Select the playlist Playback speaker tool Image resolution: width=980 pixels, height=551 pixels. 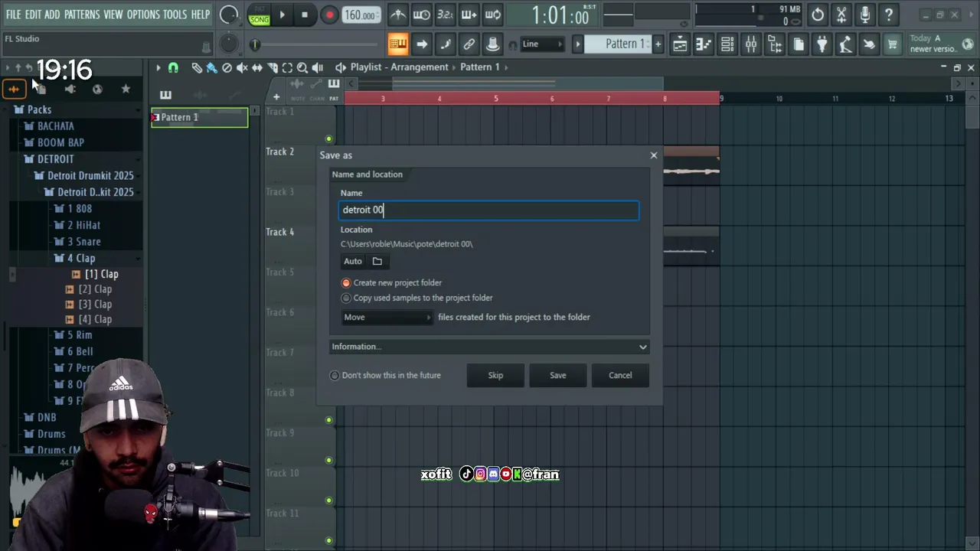click(x=318, y=67)
